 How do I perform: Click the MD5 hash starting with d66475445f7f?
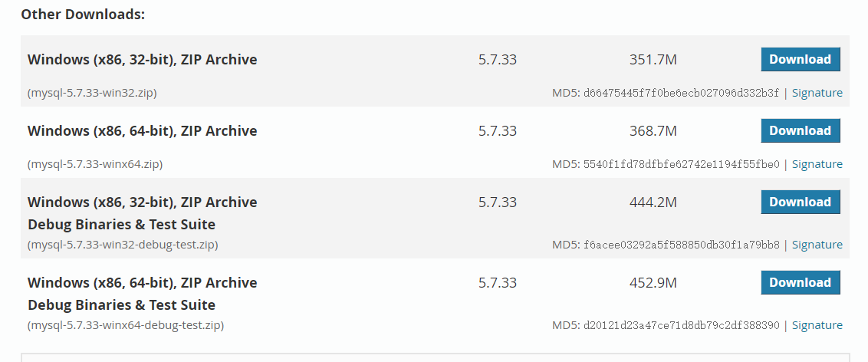point(682,93)
